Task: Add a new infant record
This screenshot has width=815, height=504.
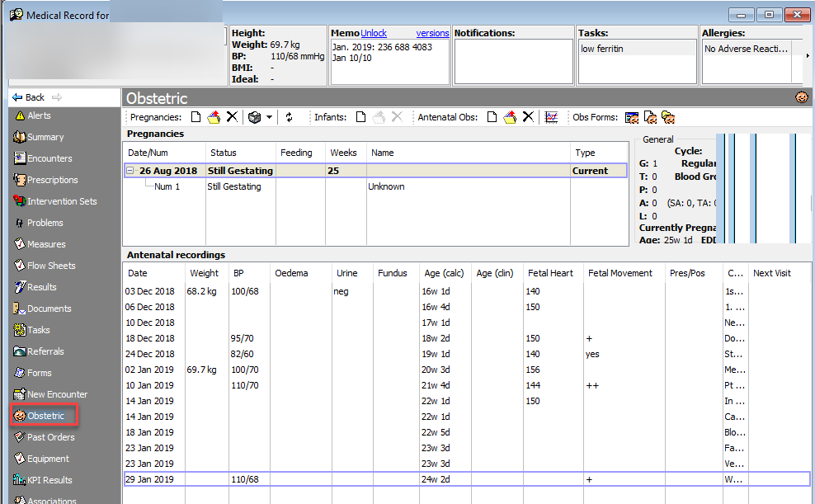Action: [360, 117]
